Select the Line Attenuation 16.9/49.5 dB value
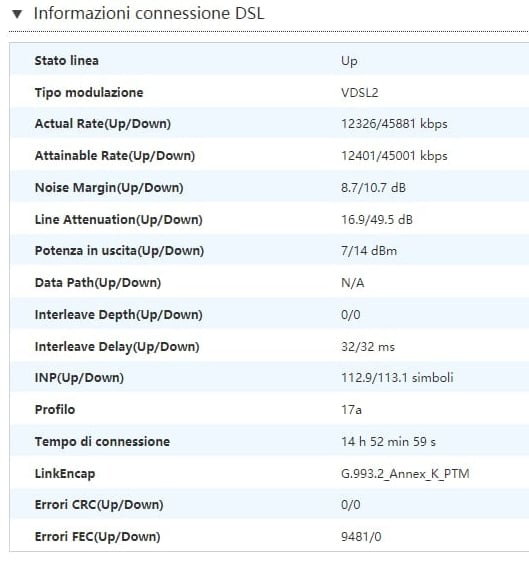The image size is (529, 562). pos(377,219)
